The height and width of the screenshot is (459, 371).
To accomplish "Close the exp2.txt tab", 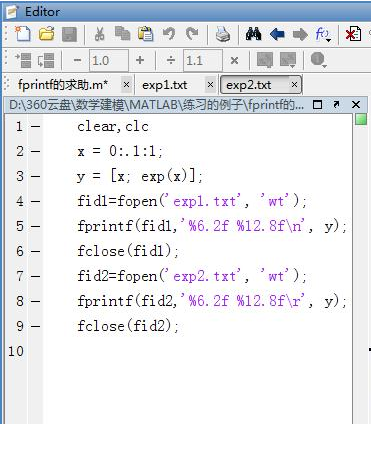I will (294, 85).
